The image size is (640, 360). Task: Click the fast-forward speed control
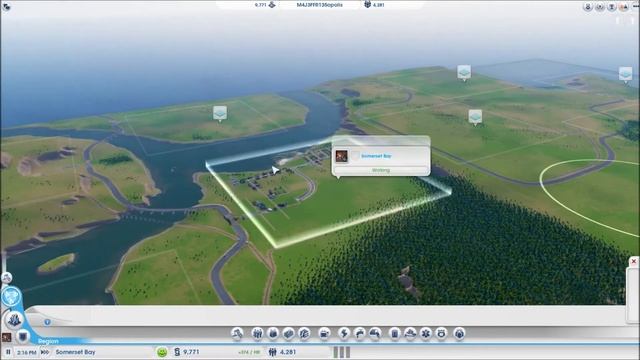(45, 352)
